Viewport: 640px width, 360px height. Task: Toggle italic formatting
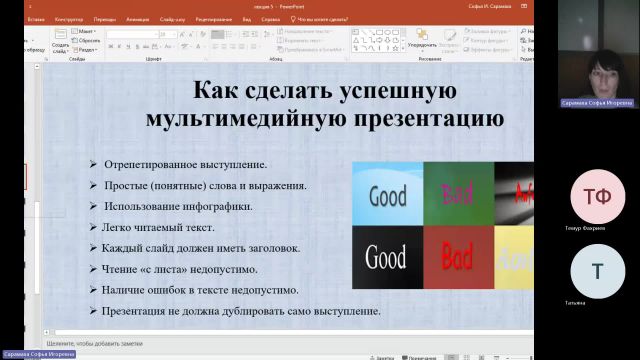click(119, 47)
